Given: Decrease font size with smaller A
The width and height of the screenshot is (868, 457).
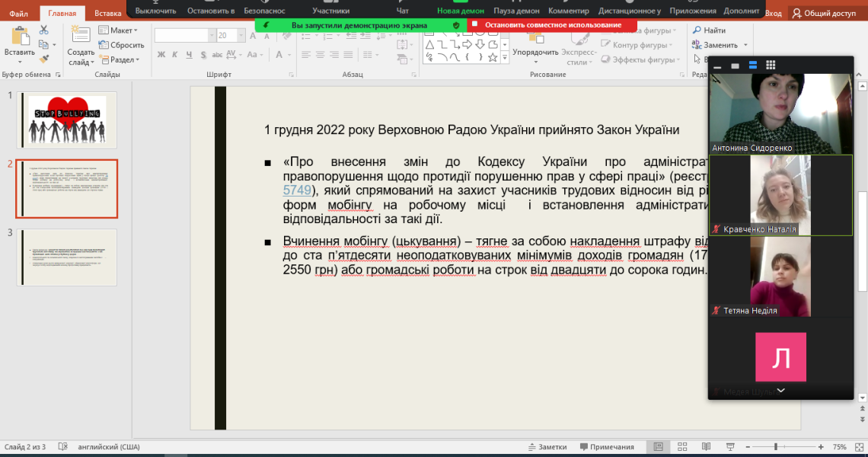Looking at the screenshot, I should [266, 36].
